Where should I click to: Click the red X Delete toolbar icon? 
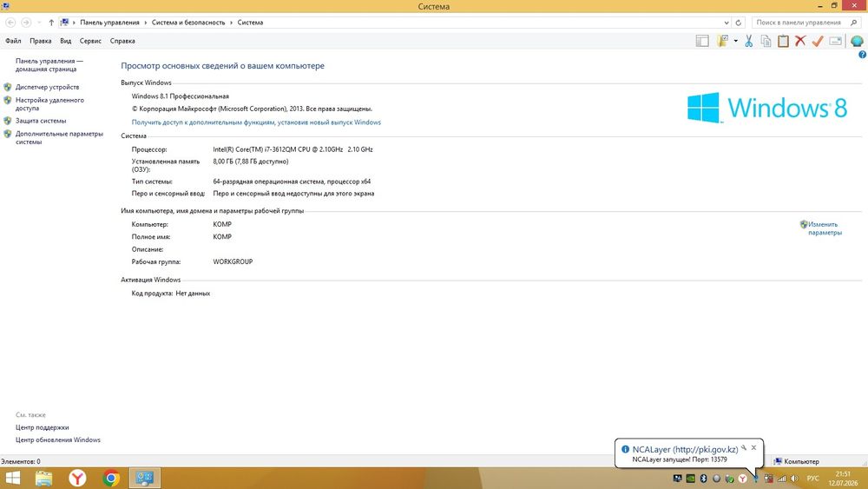[800, 41]
